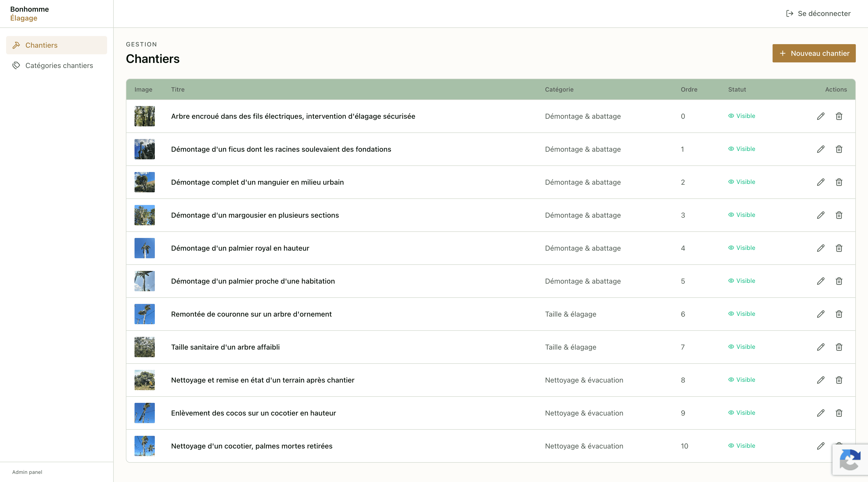This screenshot has height=482, width=868.
Task: Open editor for the margousier chantier
Action: click(x=821, y=215)
